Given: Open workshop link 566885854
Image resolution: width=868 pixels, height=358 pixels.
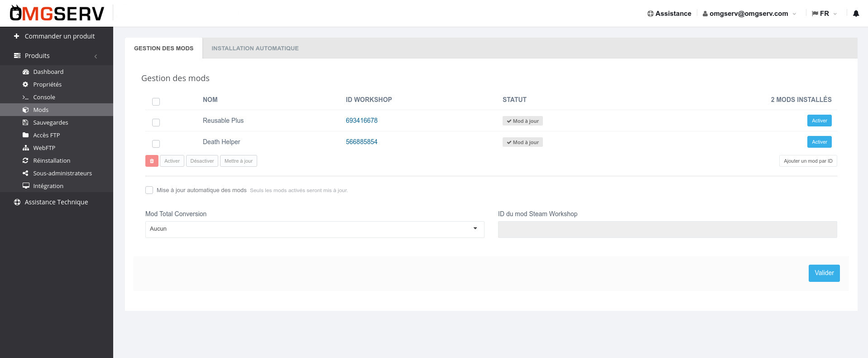Looking at the screenshot, I should point(362,142).
